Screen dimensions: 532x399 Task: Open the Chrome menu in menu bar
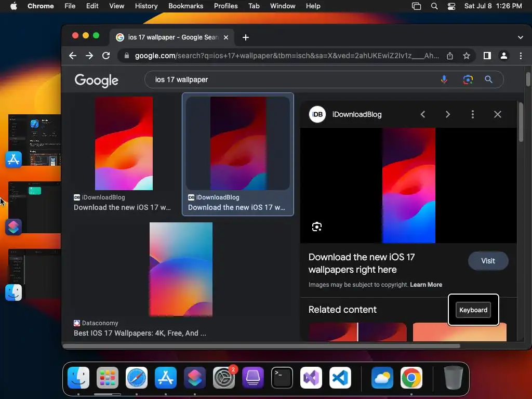41,6
